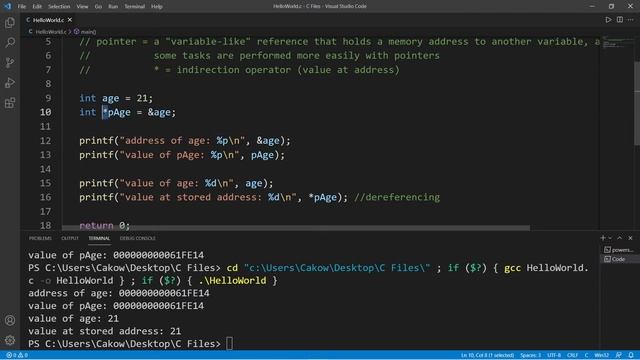Switch to the TERMINAL panel tab
Screen dimensions: 640x360
(99, 238)
